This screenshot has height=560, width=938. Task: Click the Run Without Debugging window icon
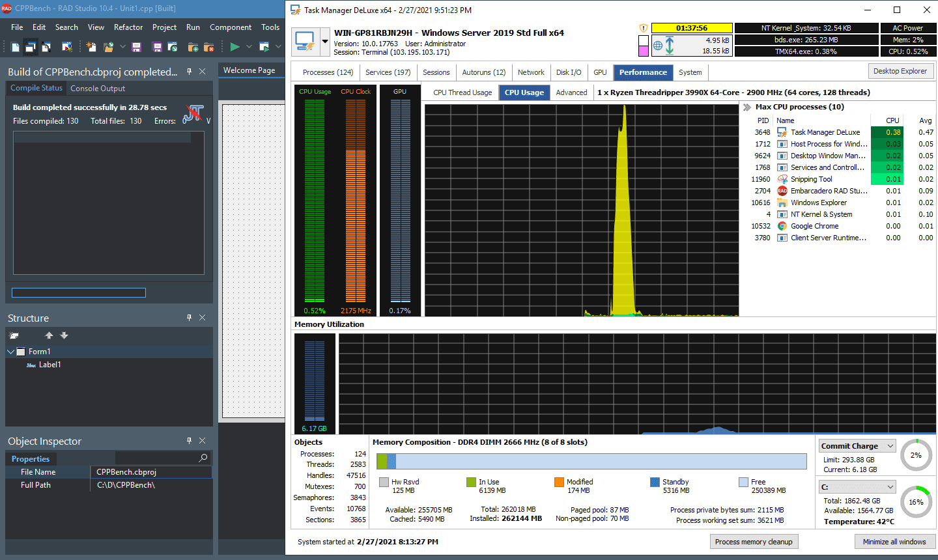[264, 47]
